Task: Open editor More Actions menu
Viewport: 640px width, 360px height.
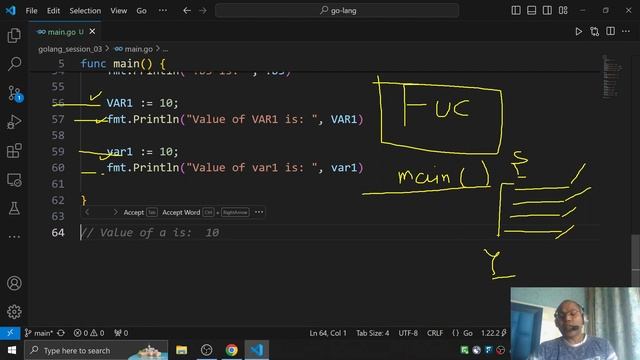Action: click(626, 31)
